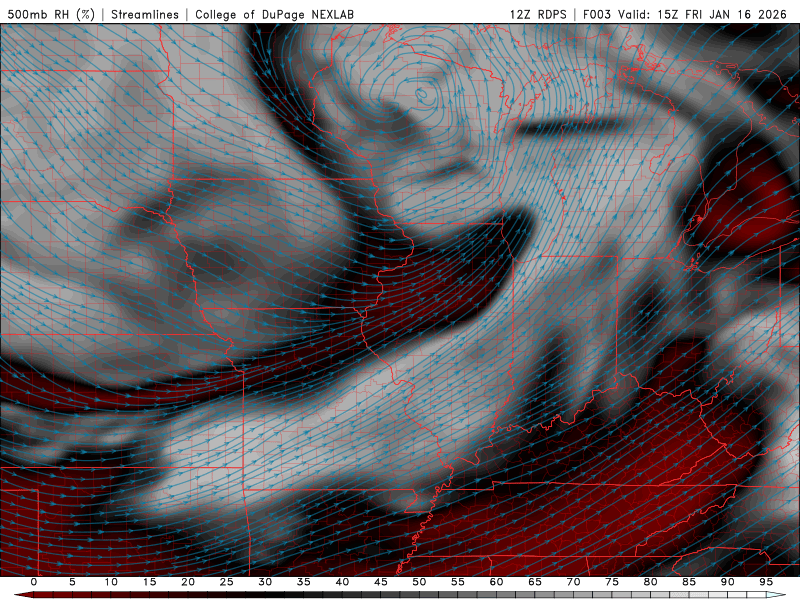Click the '65' color scale label
The image size is (800, 600).
pyautogui.click(x=535, y=582)
